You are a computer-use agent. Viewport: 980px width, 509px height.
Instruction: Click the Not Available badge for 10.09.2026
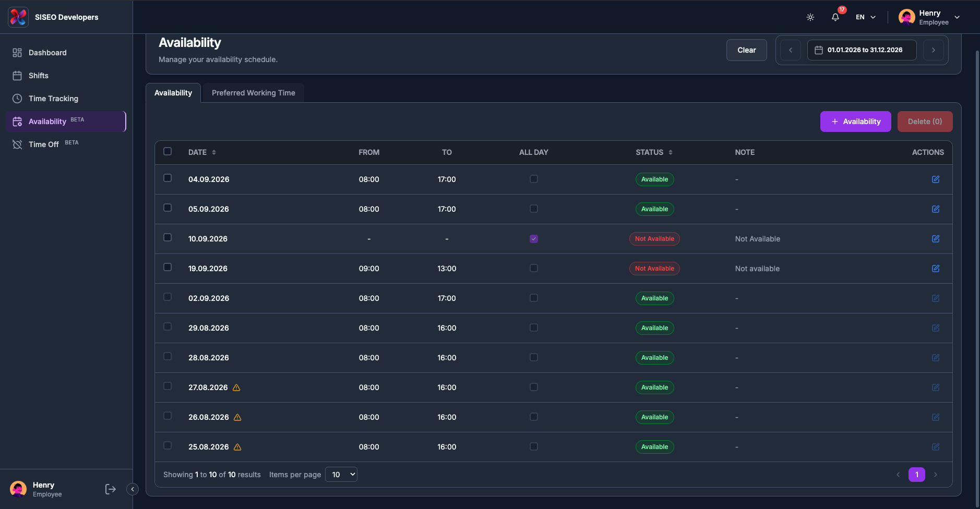pos(654,239)
